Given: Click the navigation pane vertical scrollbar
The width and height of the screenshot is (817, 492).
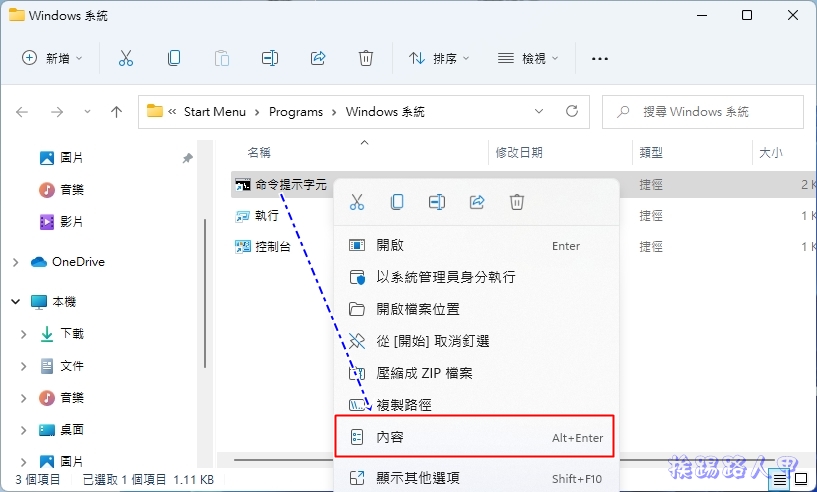Looking at the screenshot, I should [x=205, y=293].
